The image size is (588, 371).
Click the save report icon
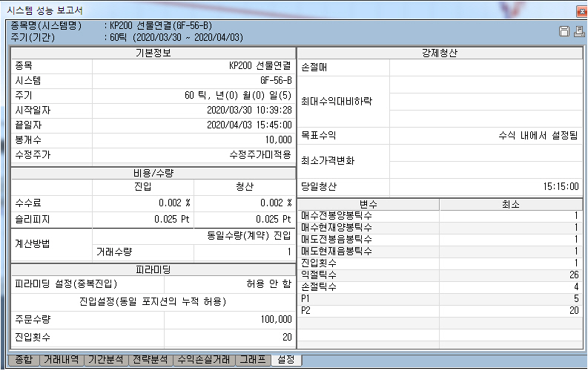point(564,31)
